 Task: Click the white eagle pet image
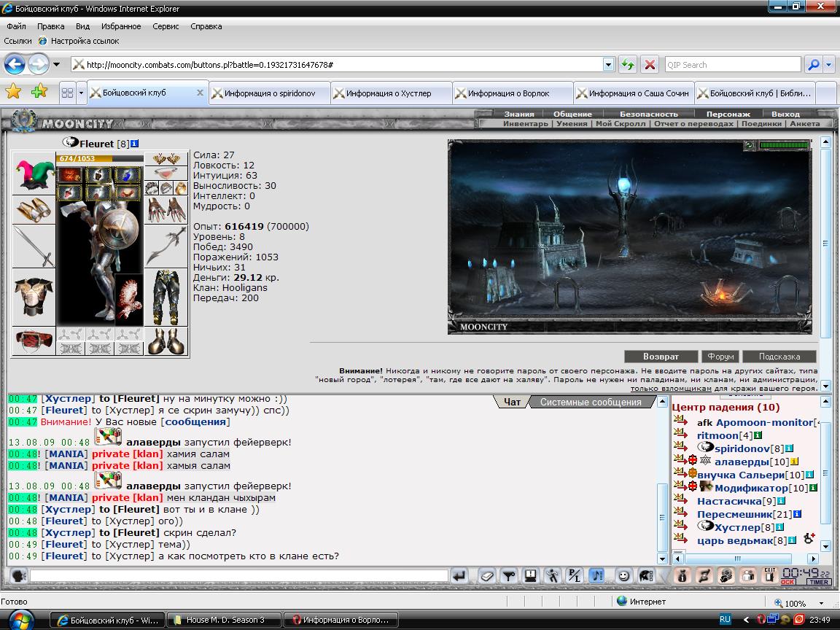point(129,300)
